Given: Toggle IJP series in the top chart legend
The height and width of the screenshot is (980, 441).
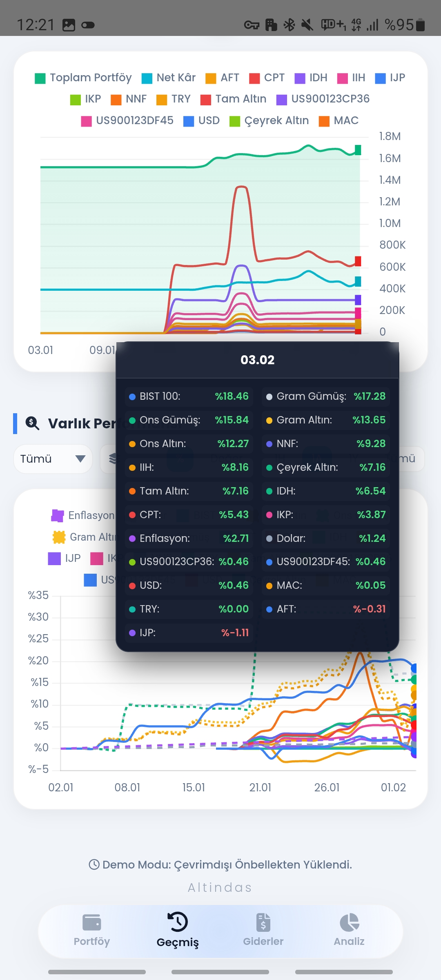Looking at the screenshot, I should (390, 78).
